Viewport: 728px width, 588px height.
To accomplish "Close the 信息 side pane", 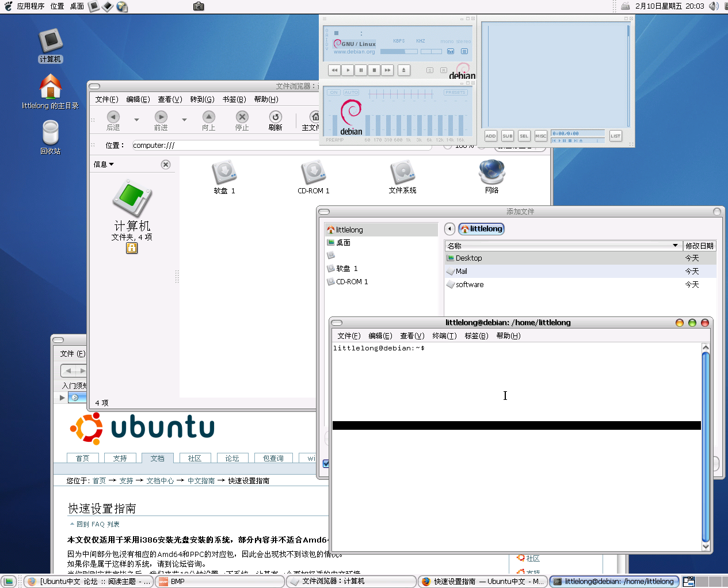I will (166, 165).
